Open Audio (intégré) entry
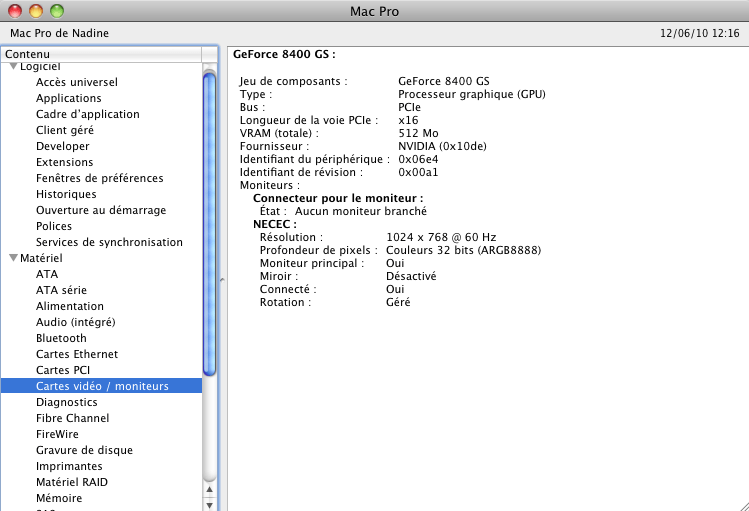The height and width of the screenshot is (511, 749). click(75, 322)
